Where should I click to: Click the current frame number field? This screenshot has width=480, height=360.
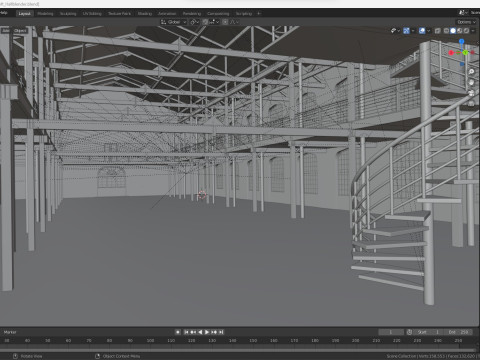[x=391, y=332]
